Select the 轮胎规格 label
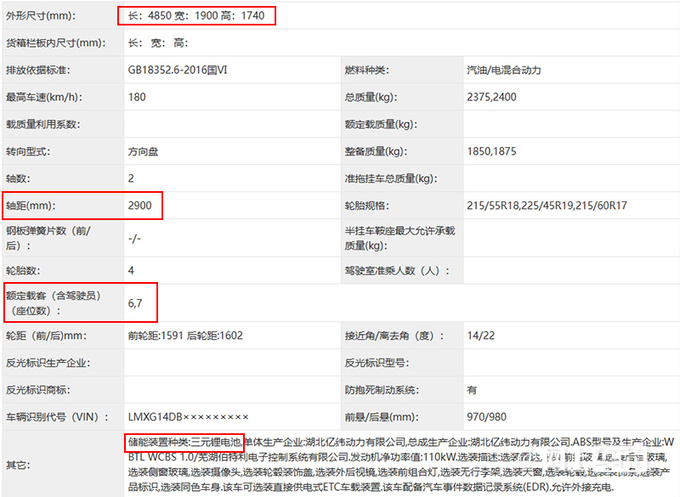 (x=367, y=206)
